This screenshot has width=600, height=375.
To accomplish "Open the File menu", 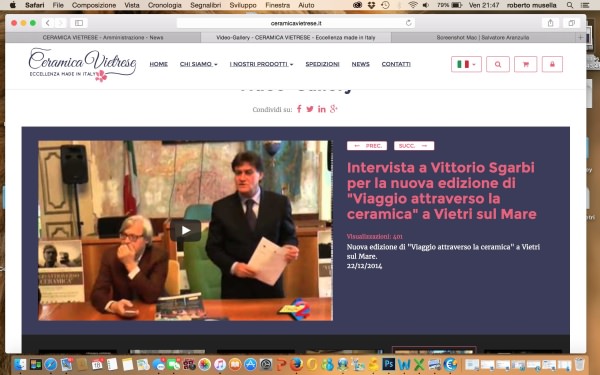I will [x=58, y=5].
